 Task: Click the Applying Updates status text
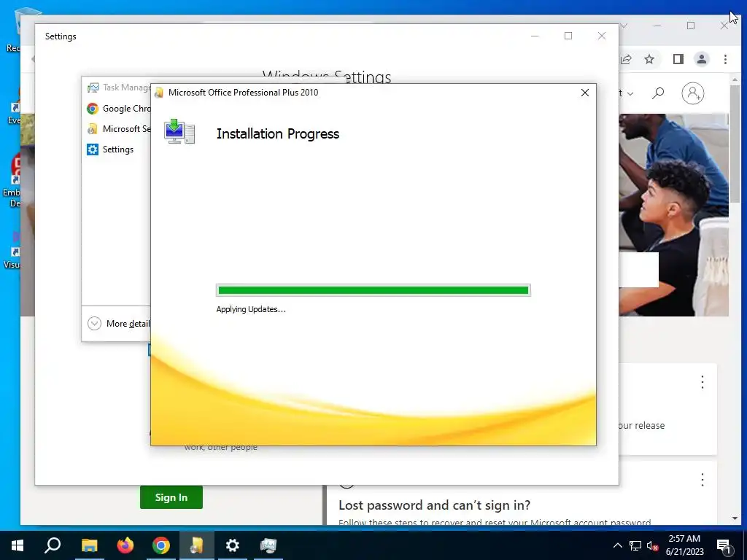click(251, 309)
